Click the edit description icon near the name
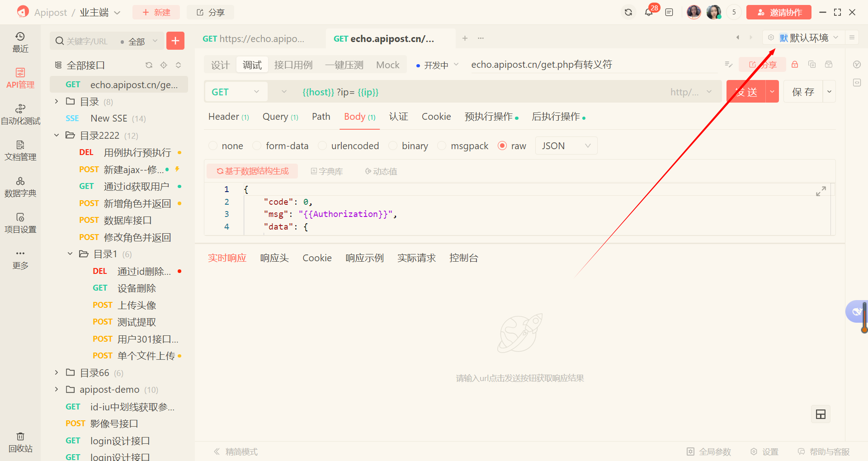The image size is (868, 461). tap(728, 65)
